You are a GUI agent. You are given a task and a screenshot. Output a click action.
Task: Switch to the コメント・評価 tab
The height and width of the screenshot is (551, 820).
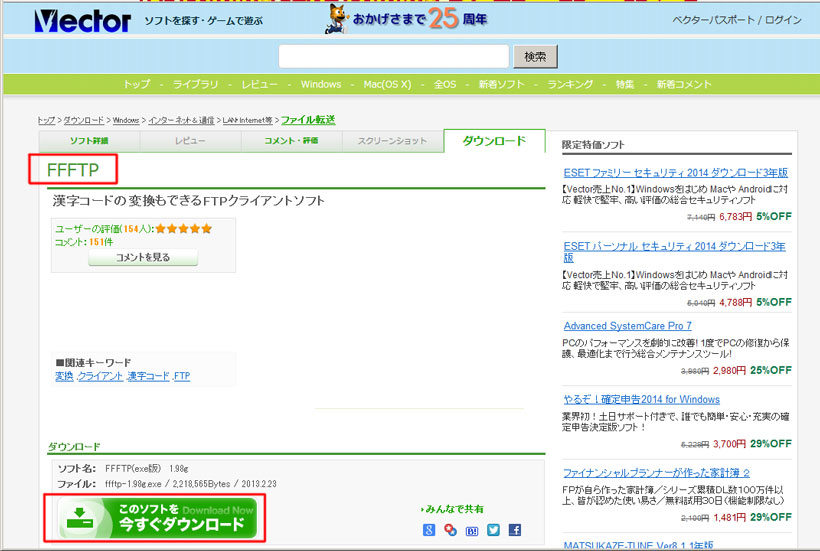(291, 141)
